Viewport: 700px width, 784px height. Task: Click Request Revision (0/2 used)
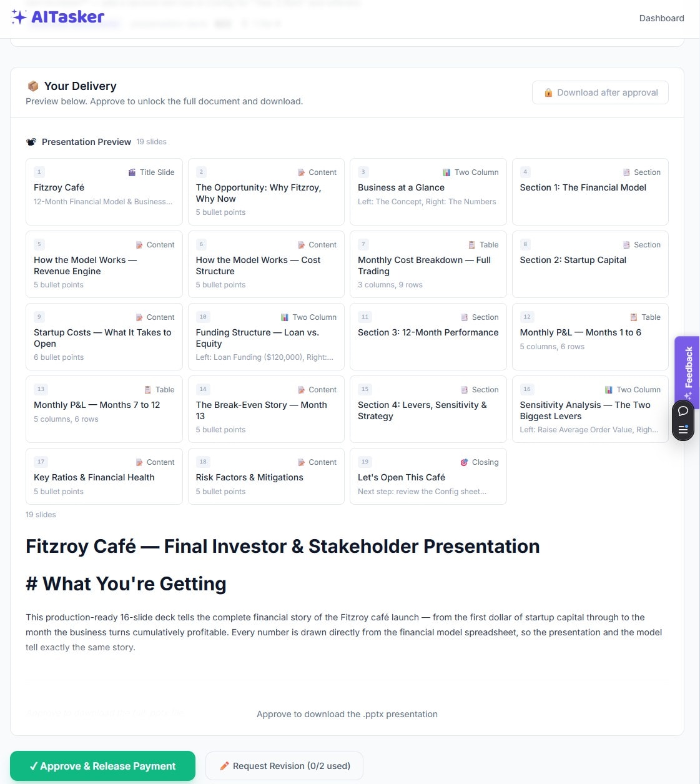tap(284, 766)
